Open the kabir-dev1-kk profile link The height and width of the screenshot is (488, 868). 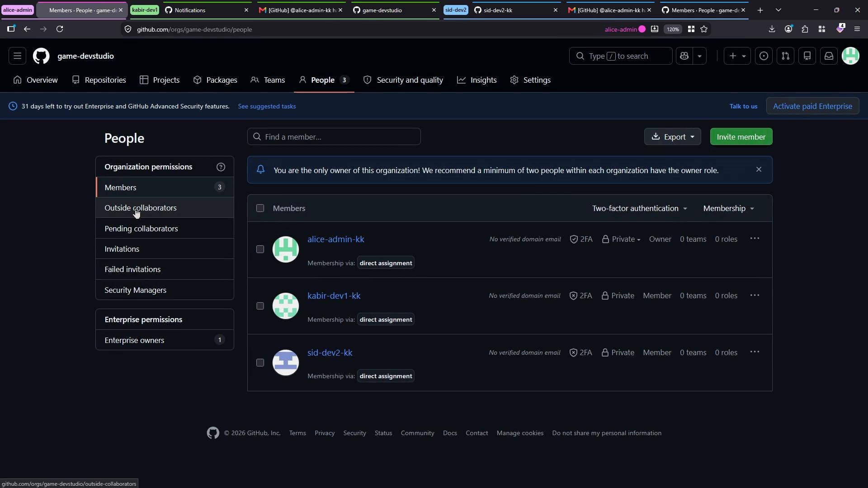[334, 296]
